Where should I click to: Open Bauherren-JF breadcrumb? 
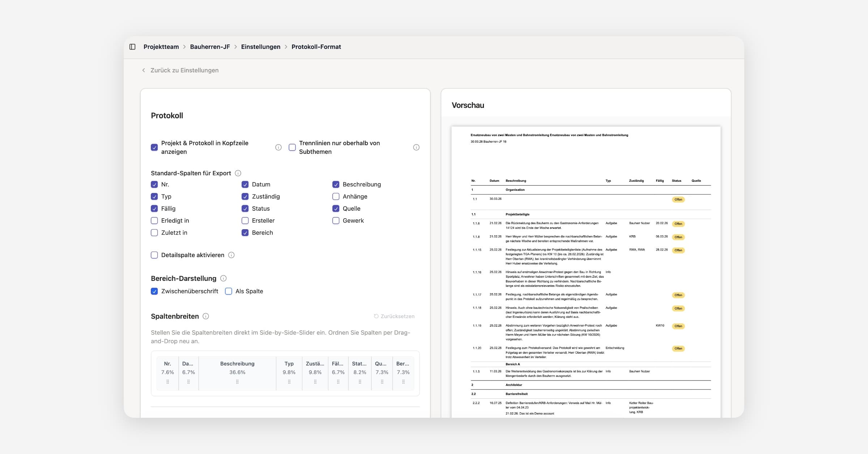click(x=210, y=47)
